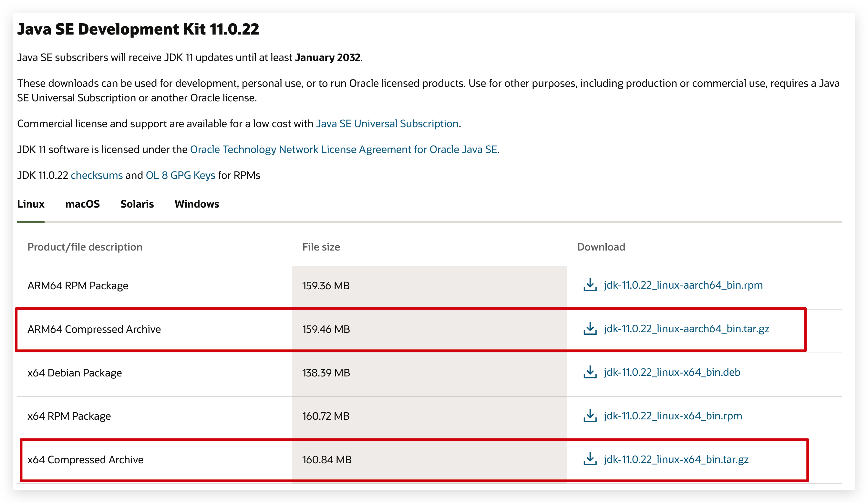This screenshot has width=868, height=503.
Task: Click the bold 'January 2032' text
Action: pos(327,57)
